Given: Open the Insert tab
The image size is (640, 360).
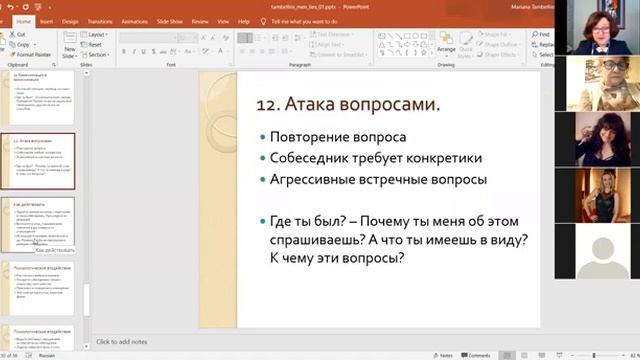Looking at the screenshot, I should tap(46, 22).
